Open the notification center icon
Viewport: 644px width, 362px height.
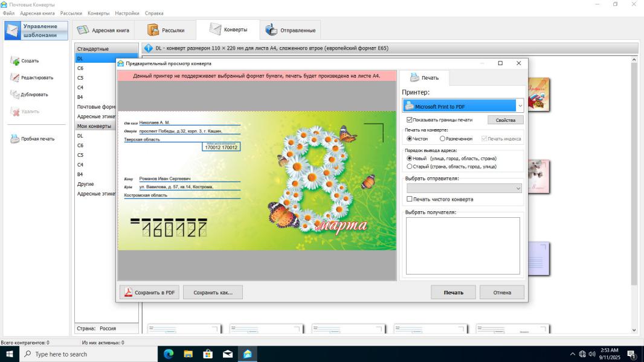(x=631, y=354)
